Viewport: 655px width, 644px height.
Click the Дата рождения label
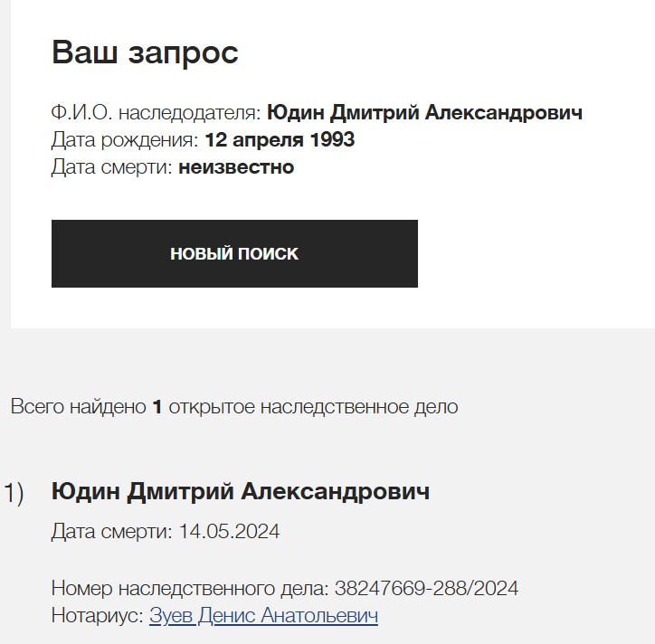point(124,140)
